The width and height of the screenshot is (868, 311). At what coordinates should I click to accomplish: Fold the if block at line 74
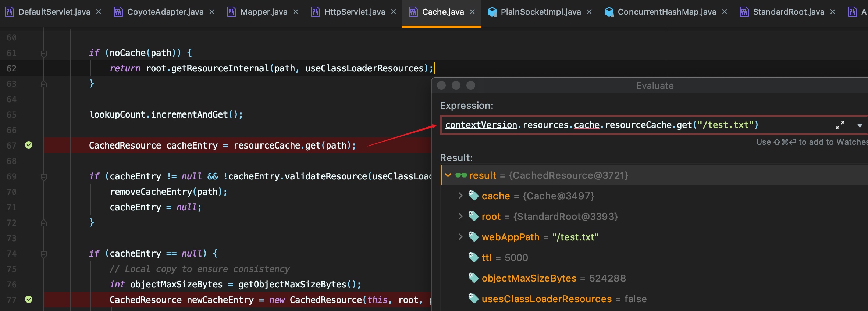tap(44, 254)
